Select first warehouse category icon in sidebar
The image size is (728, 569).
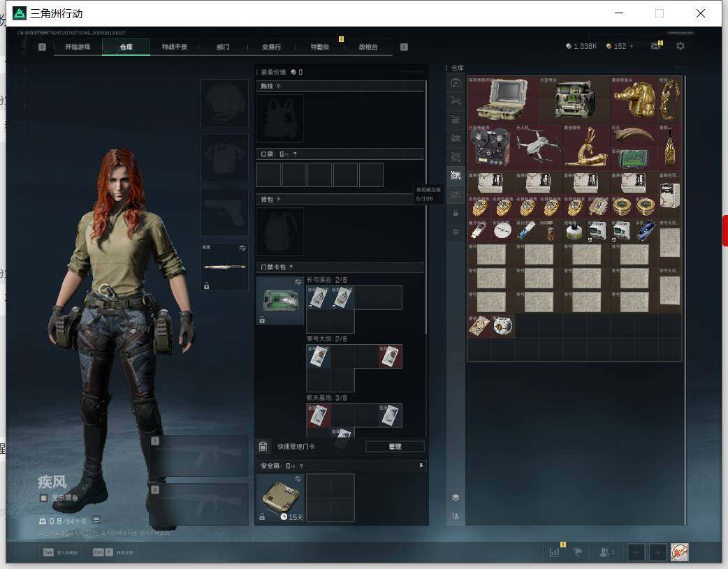(456, 83)
